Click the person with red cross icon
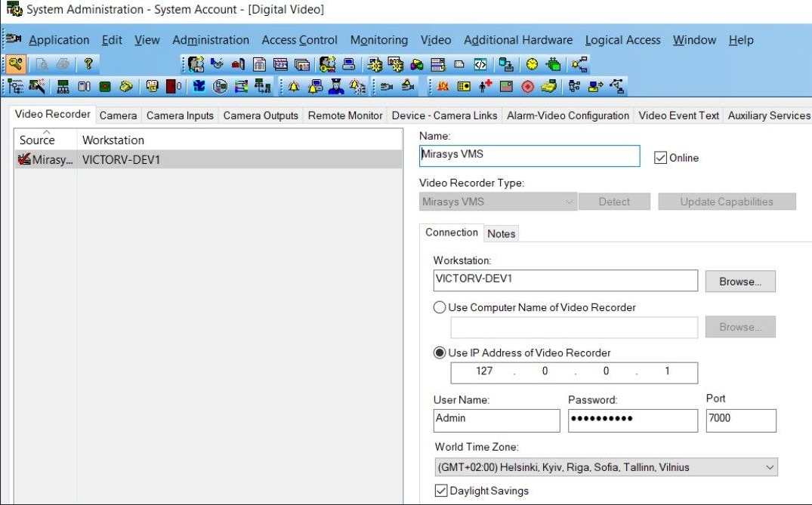812x505 pixels. pyautogui.click(x=485, y=86)
